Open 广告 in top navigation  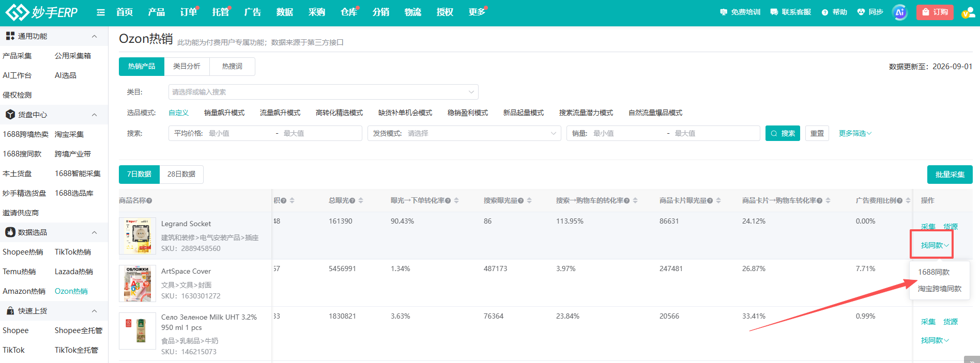tap(252, 12)
